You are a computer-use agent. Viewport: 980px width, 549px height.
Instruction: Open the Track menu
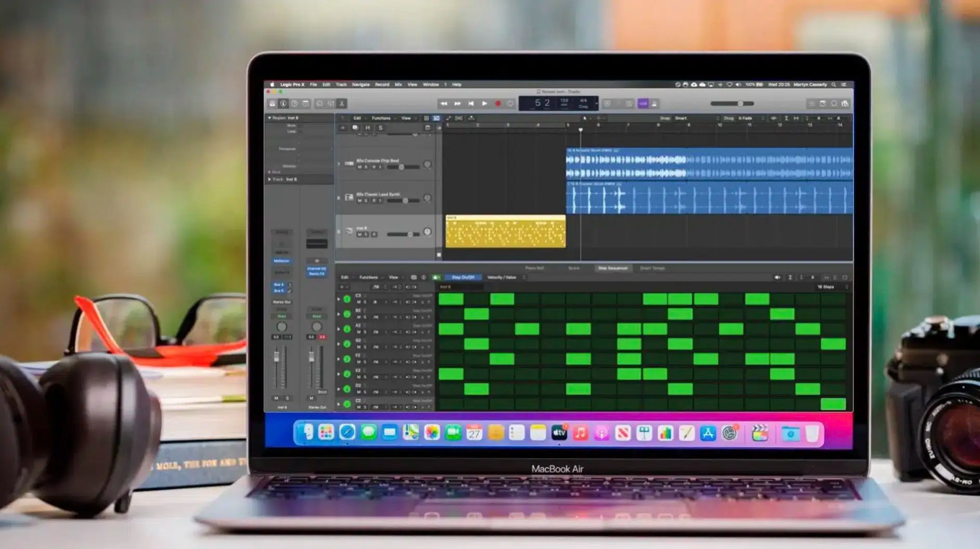[x=341, y=84]
